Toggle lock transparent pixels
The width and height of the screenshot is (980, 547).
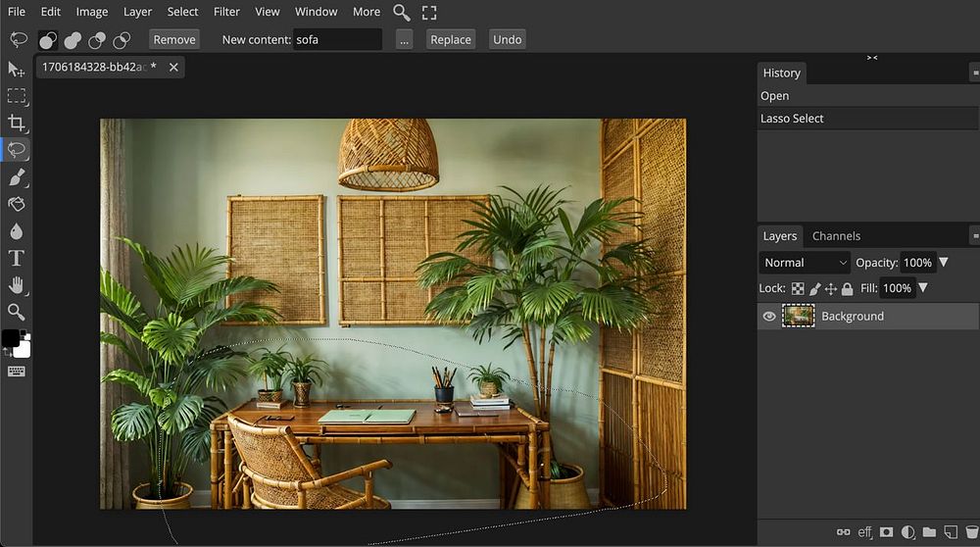point(798,288)
